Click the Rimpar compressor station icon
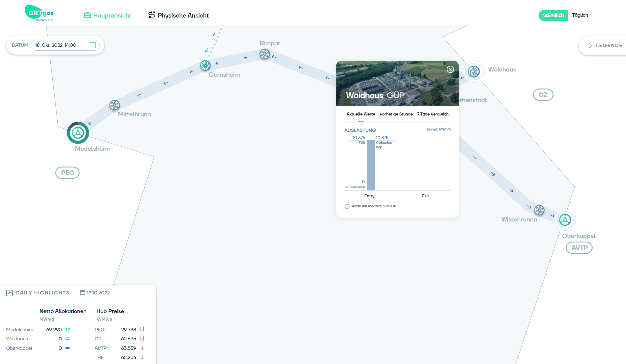This screenshot has width=626, height=364. 265,54
